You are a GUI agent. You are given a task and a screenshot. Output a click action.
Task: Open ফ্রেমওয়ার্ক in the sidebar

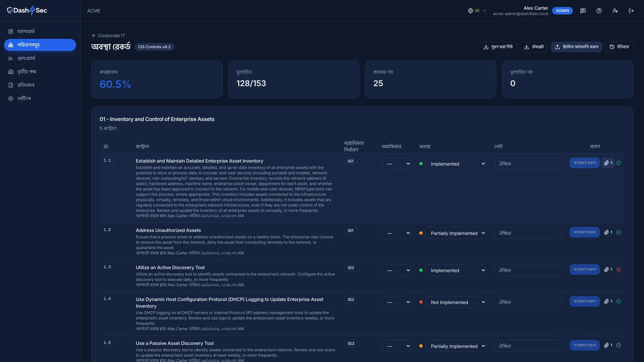(x=40, y=58)
